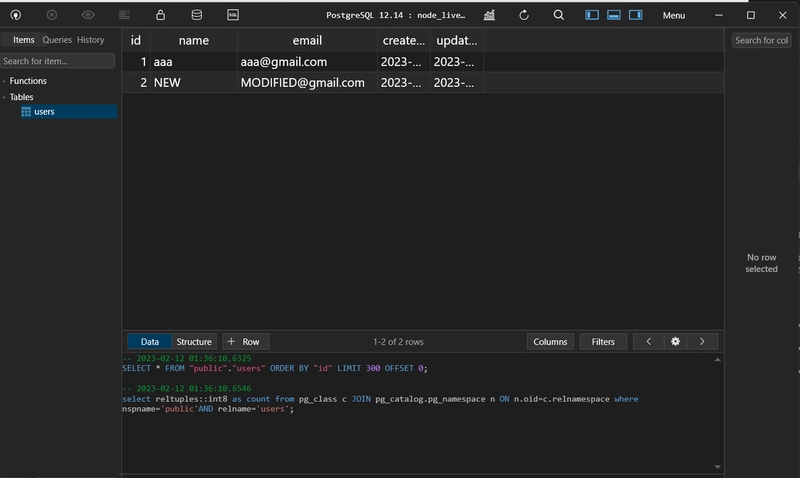Click the lock icon in toolbar
The height and width of the screenshot is (478, 800).
(160, 15)
